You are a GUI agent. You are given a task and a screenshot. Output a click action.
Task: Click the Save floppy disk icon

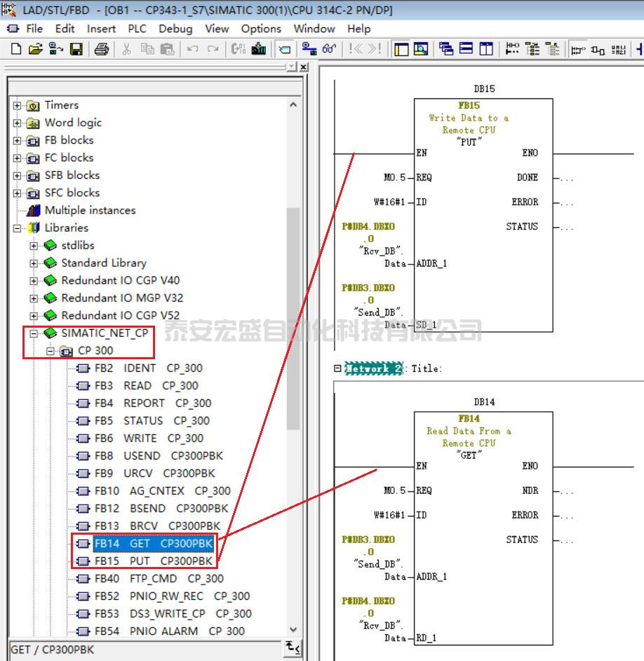76,49
